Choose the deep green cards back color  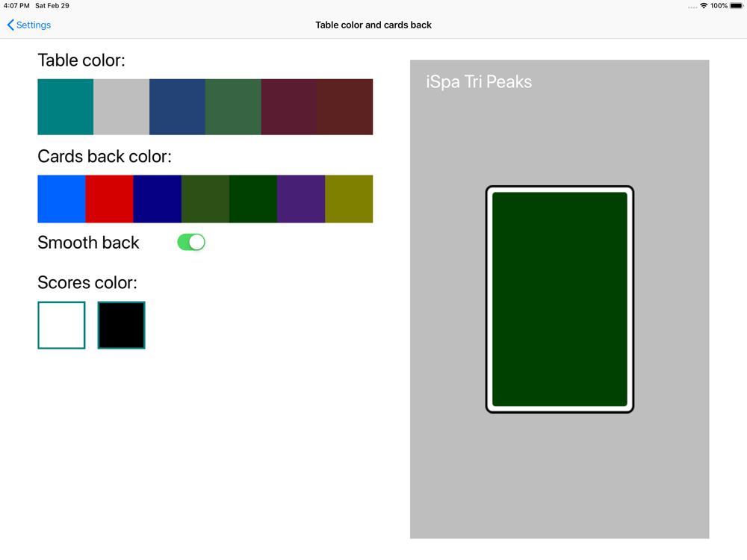point(253,199)
